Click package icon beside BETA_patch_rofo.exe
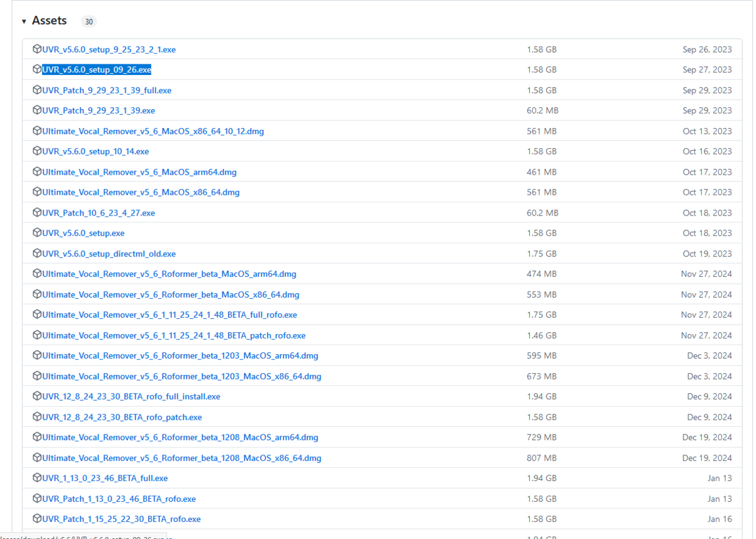Screen dimensions: 756x539 tap(37, 335)
